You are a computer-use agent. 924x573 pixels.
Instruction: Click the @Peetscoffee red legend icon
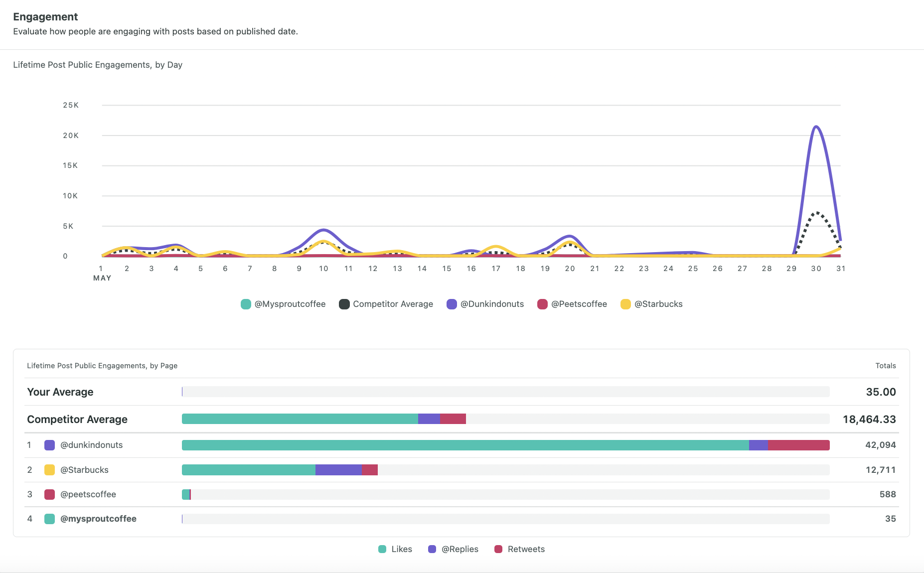point(542,304)
